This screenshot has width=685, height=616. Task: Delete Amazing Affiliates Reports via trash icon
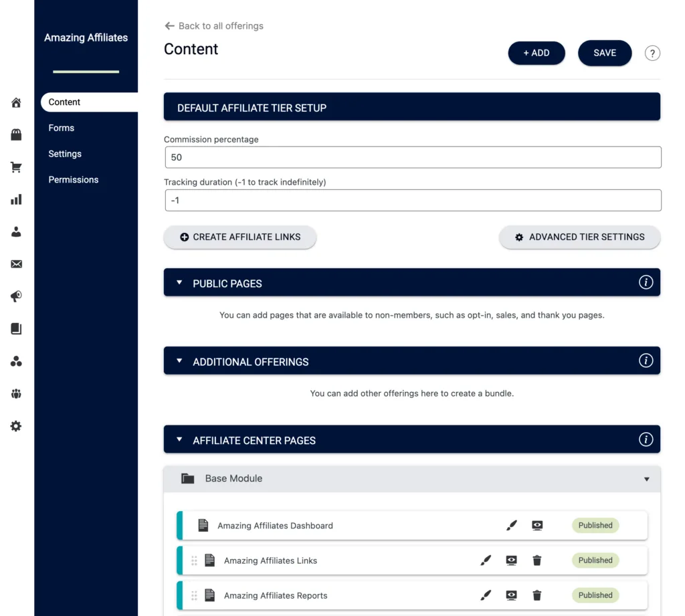(x=537, y=595)
